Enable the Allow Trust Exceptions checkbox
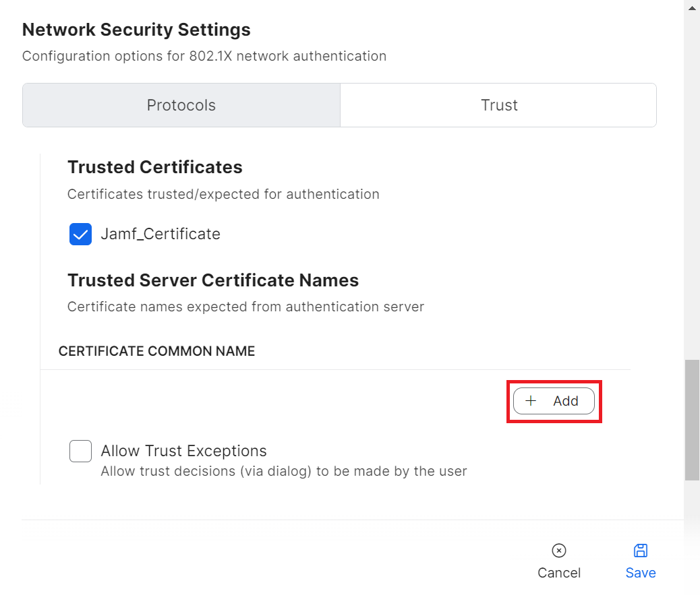Image resolution: width=700 pixels, height=595 pixels. pyautogui.click(x=81, y=451)
